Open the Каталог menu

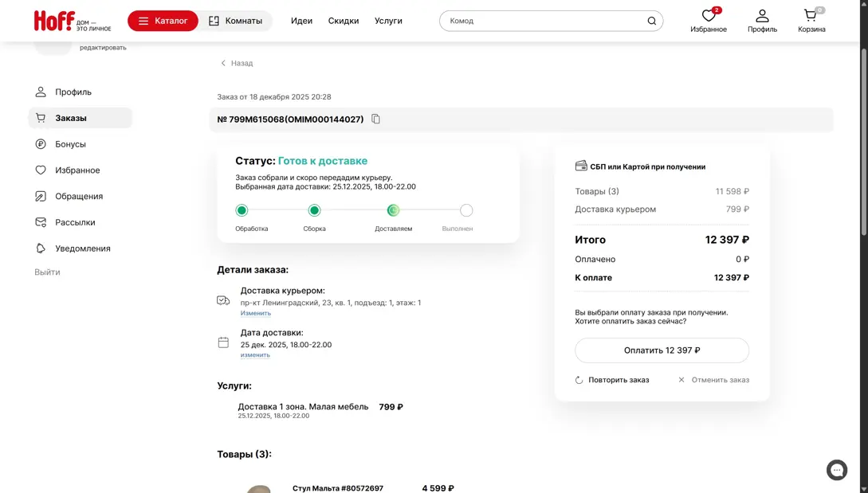(163, 21)
